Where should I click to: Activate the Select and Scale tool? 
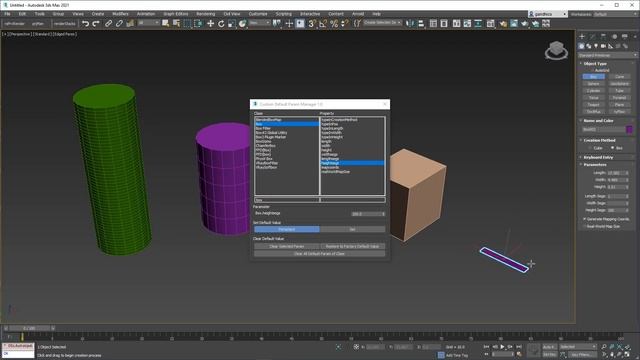pos(231,24)
